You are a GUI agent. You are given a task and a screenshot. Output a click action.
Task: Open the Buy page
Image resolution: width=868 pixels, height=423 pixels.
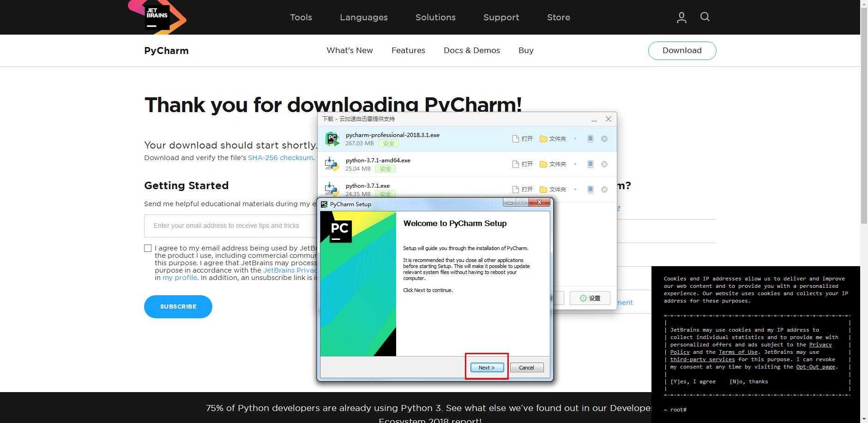(526, 50)
